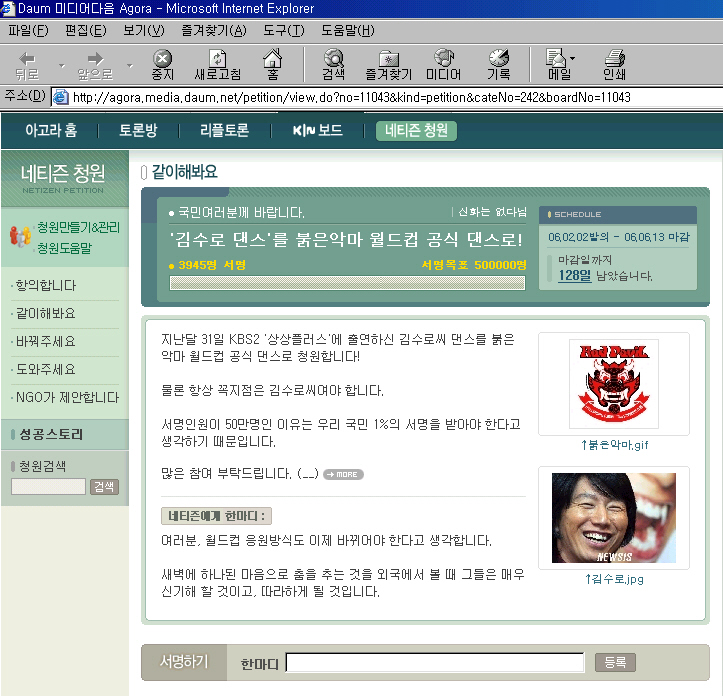Click the Back (뒤로) arrow icon
This screenshot has height=696, width=723.
[27, 59]
